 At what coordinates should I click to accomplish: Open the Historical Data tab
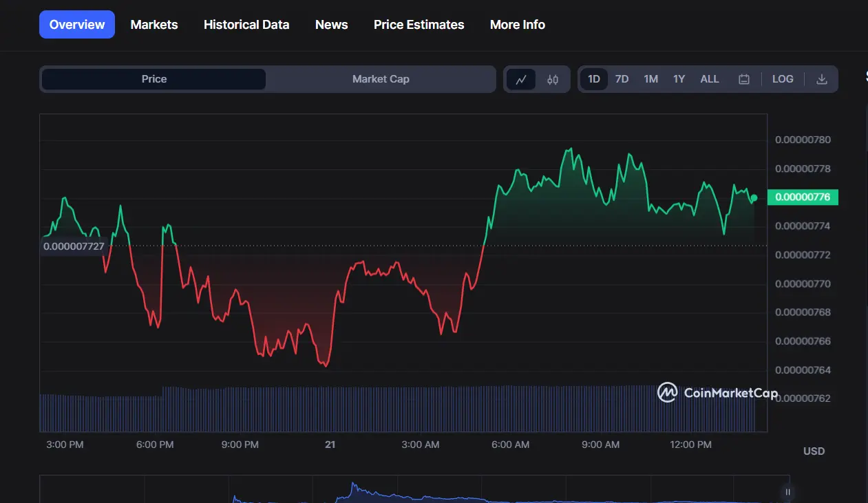246,24
